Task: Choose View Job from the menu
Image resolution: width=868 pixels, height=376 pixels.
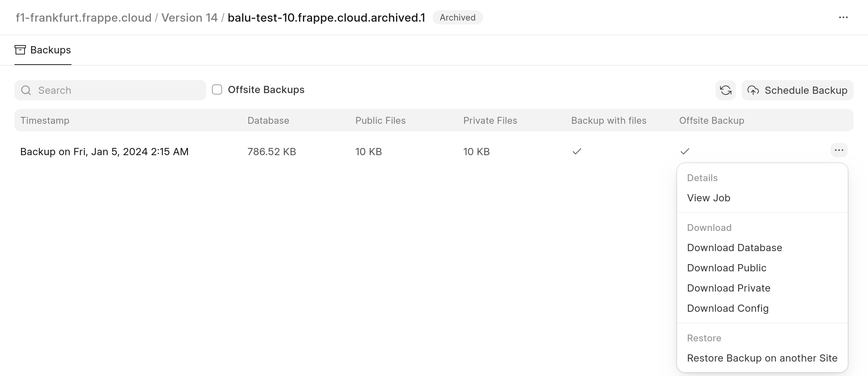Action: click(x=708, y=198)
